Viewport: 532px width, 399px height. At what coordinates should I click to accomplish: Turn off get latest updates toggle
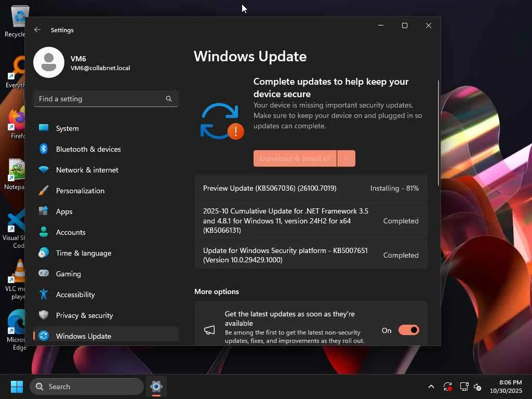tap(408, 330)
